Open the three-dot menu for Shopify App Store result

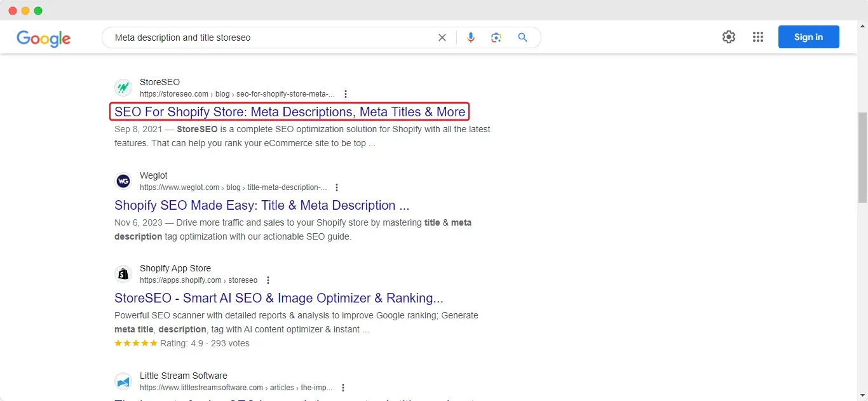click(268, 280)
